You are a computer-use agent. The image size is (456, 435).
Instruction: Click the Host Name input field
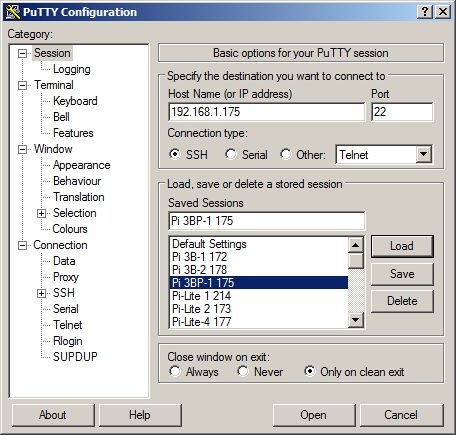(x=266, y=112)
